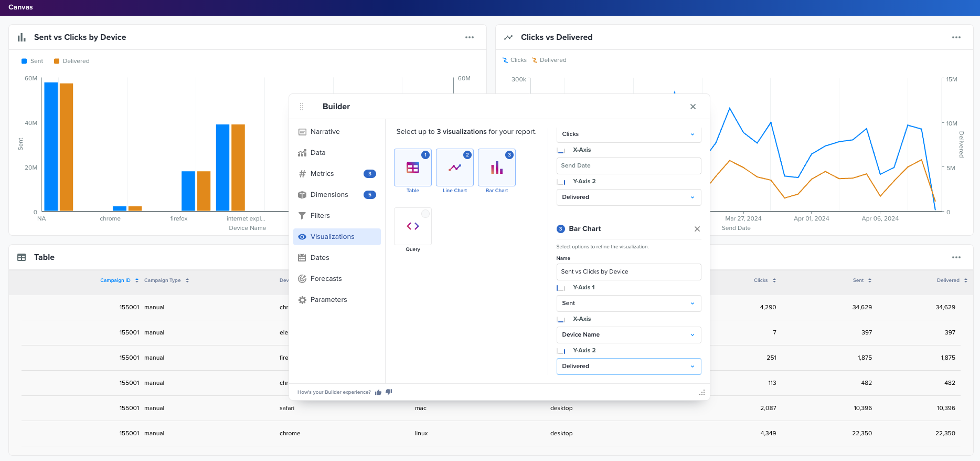The width and height of the screenshot is (980, 461).
Task: Select the Visualizations section in Builder
Action: point(337,237)
